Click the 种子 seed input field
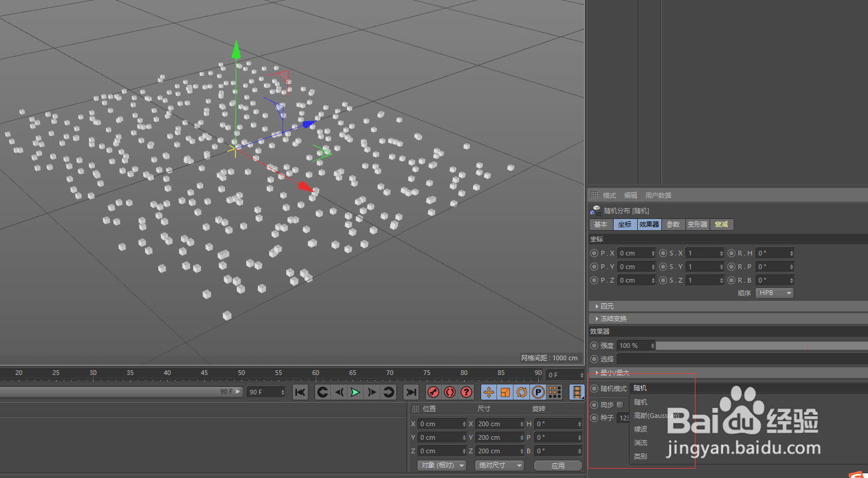The height and width of the screenshot is (478, 868). [x=626, y=418]
